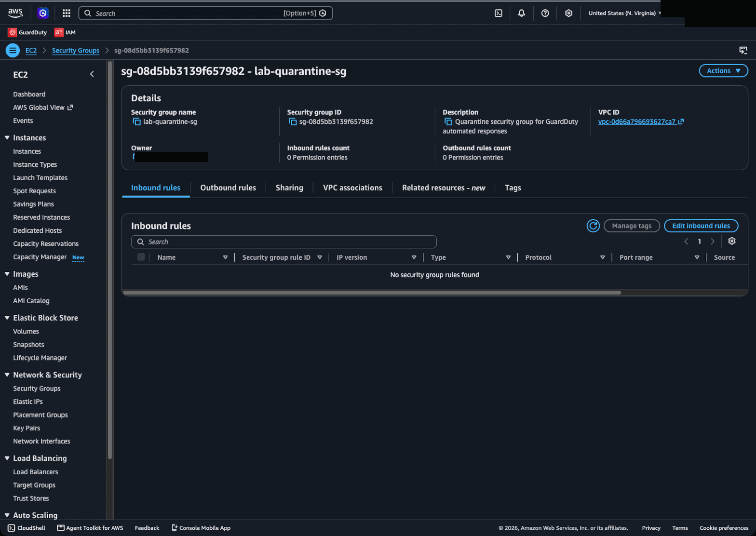The width and height of the screenshot is (756, 536).
Task: Collapse the Images section in sidebar
Action: point(7,274)
